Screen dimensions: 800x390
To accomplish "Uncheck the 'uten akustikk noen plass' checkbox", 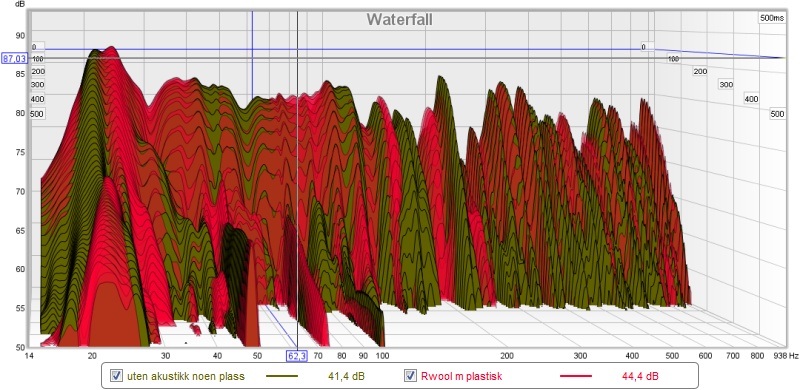I will tap(117, 377).
